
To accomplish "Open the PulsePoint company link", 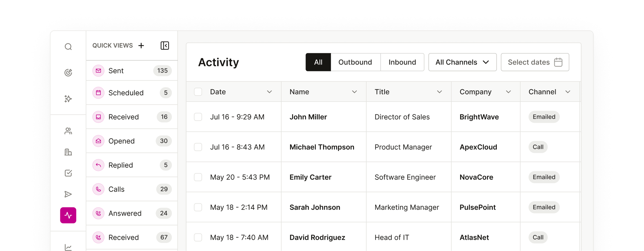I will (x=478, y=208).
